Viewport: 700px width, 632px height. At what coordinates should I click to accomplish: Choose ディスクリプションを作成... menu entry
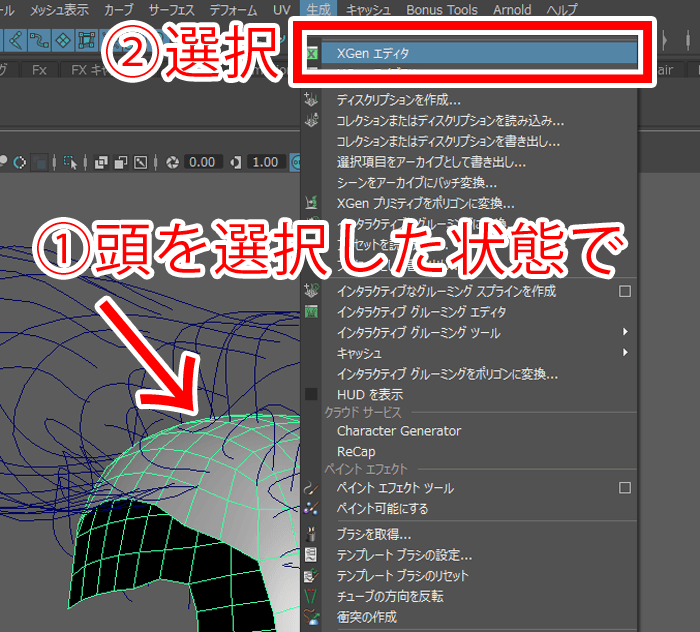[x=399, y=100]
